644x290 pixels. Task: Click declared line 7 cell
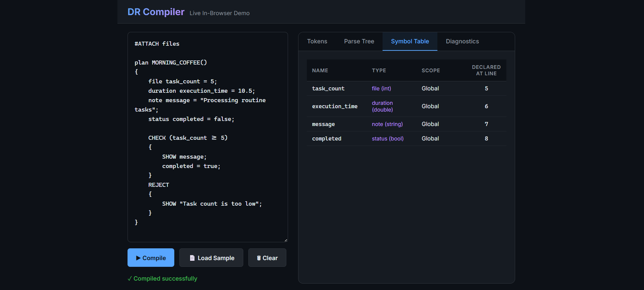click(x=486, y=124)
